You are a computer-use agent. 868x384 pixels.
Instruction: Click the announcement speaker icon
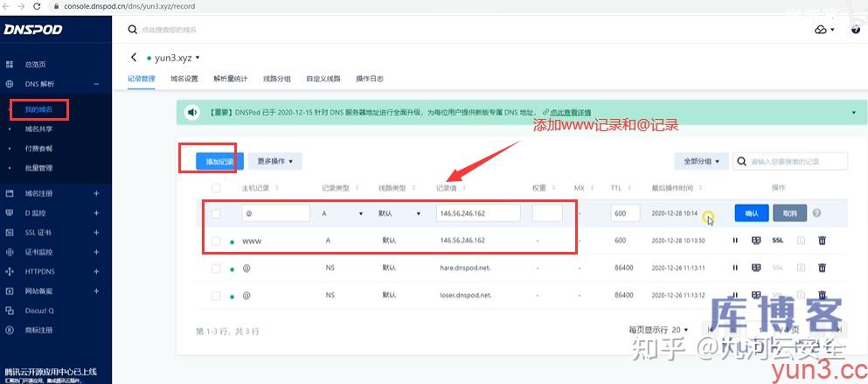[192, 113]
